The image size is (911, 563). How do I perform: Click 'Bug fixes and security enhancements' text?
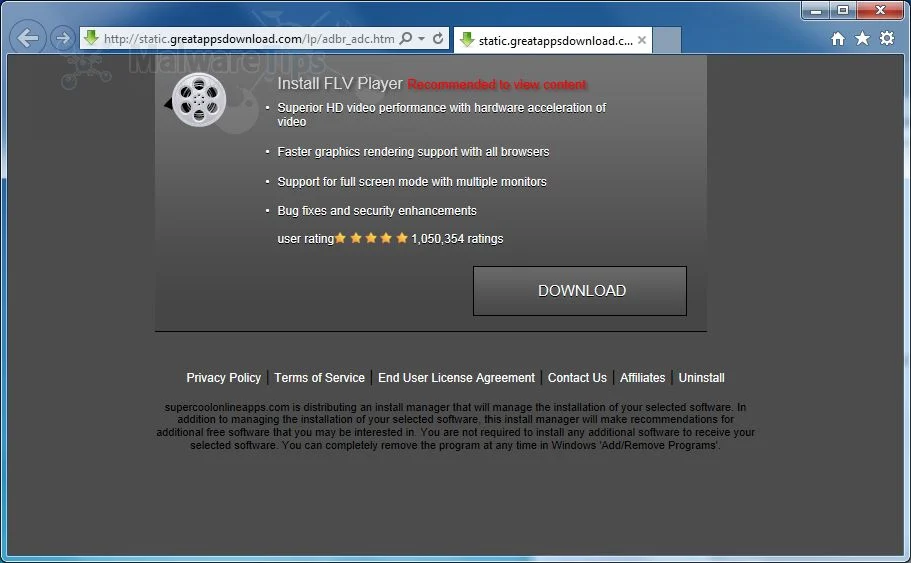pos(377,211)
